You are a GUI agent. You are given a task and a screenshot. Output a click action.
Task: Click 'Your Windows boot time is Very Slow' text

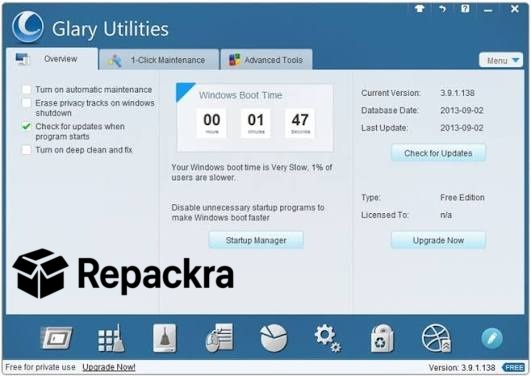(252, 172)
